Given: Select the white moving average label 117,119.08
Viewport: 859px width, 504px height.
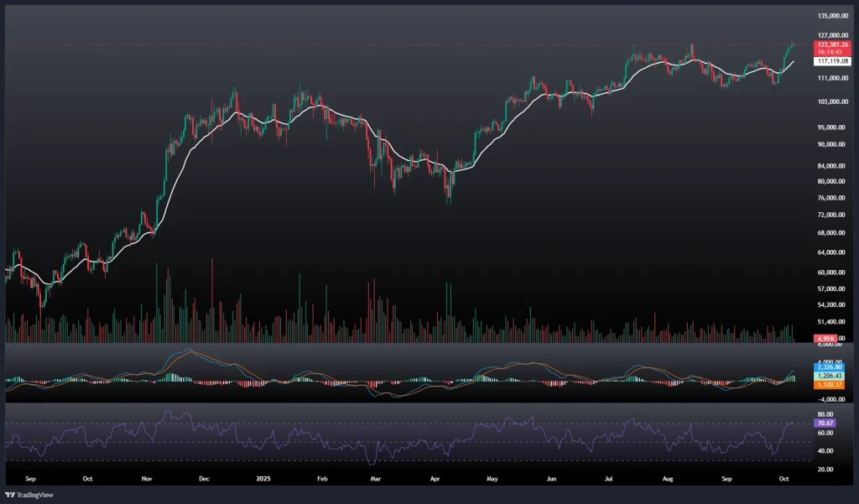Looking at the screenshot, I should [x=832, y=61].
